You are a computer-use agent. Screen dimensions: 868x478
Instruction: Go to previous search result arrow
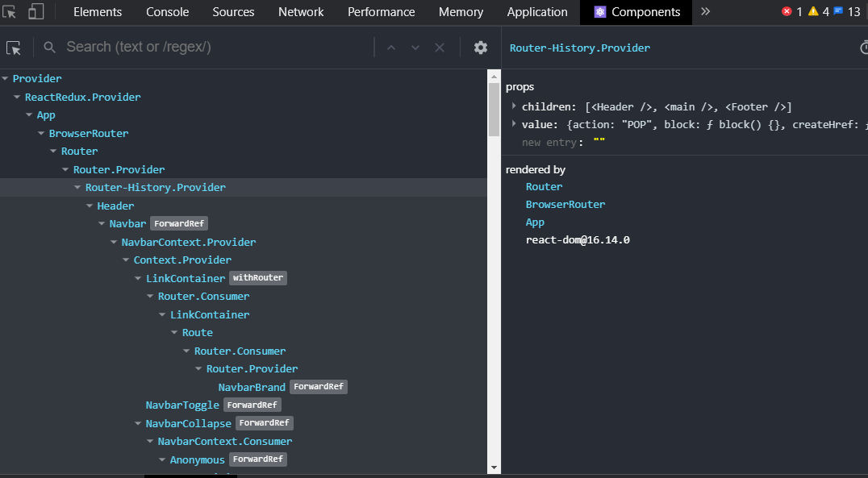pos(391,48)
